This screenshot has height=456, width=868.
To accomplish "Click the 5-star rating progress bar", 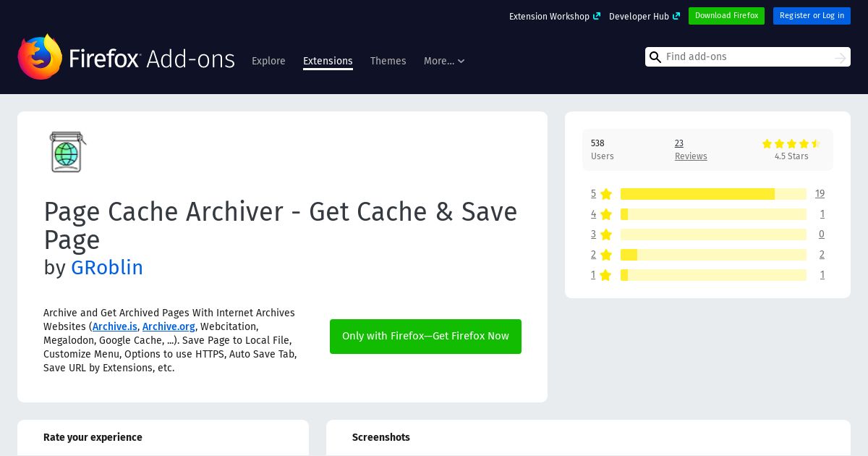I will click(713, 194).
